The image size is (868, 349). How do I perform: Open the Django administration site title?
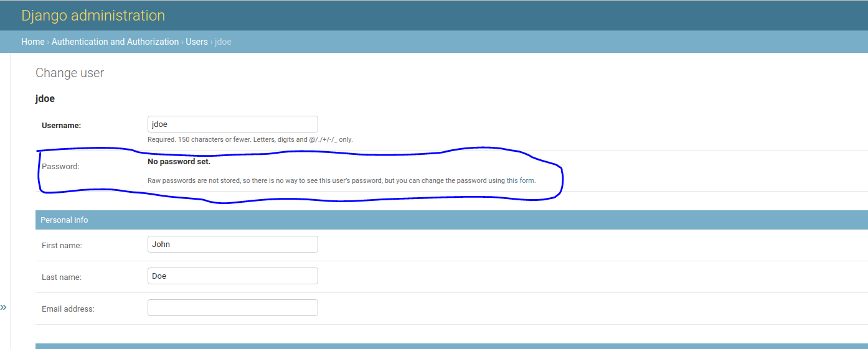93,16
